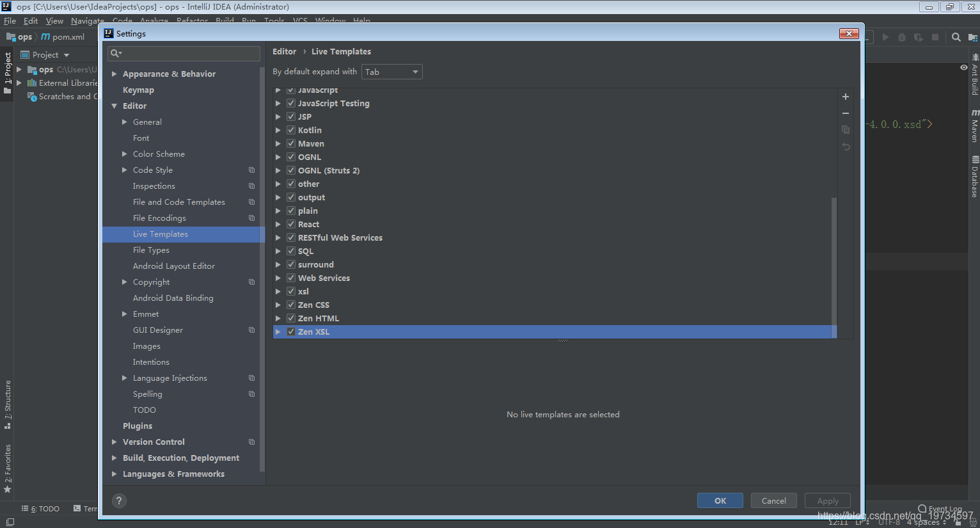
Task: Select Plugins in settings tree
Action: pyautogui.click(x=138, y=426)
